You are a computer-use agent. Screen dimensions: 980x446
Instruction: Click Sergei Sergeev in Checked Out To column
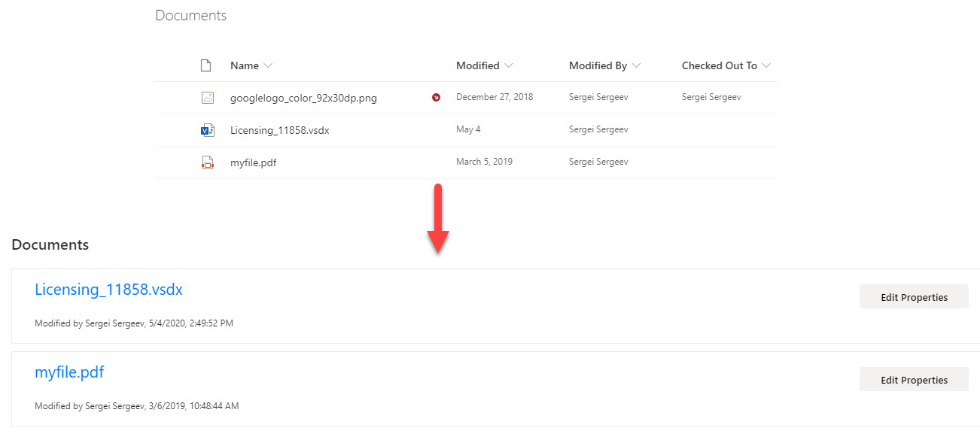tap(711, 97)
